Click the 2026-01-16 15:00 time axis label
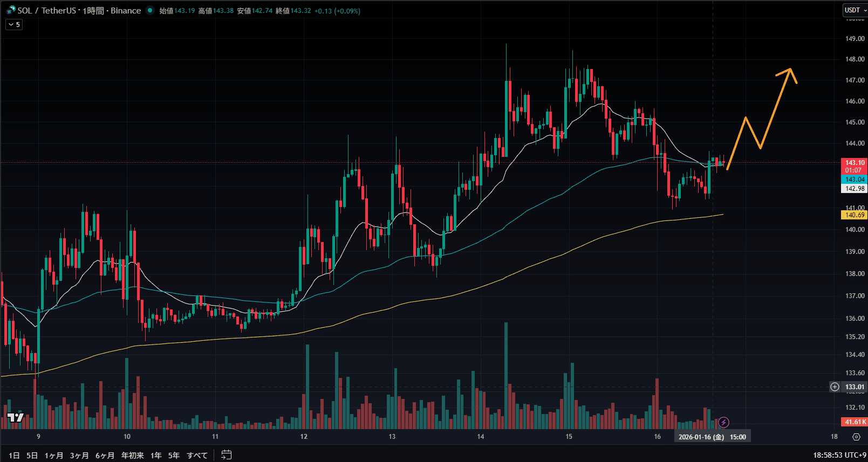Viewport: 868px width, 462px height. 712,437
